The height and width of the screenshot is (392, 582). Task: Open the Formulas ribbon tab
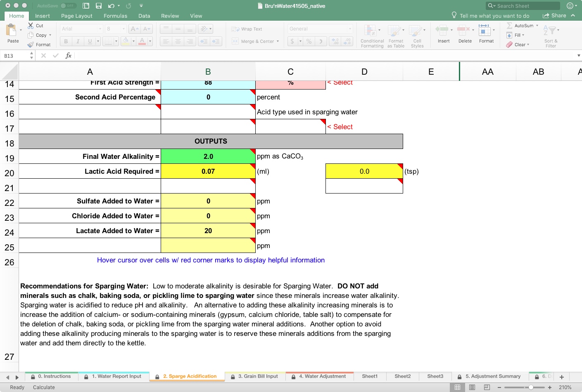tap(115, 16)
